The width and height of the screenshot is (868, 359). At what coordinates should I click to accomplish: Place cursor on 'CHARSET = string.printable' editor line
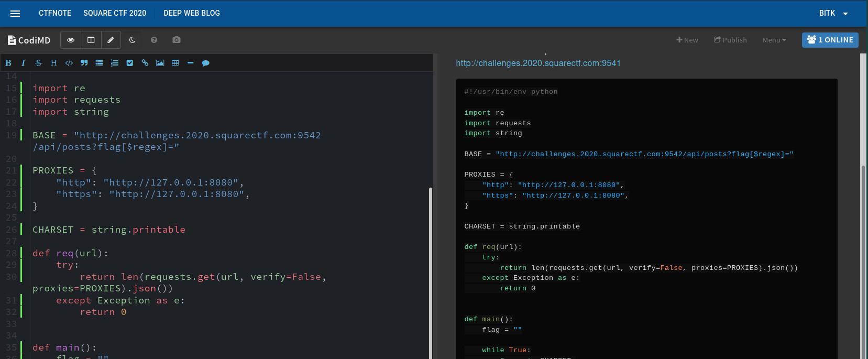[109, 230]
